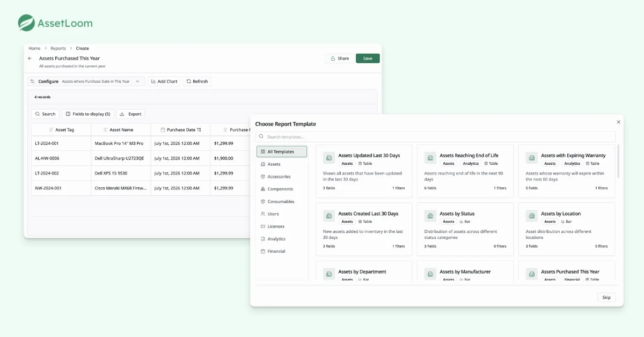This screenshot has width=644, height=337.
Task: Click the Home breadcrumb
Action: pos(34,48)
